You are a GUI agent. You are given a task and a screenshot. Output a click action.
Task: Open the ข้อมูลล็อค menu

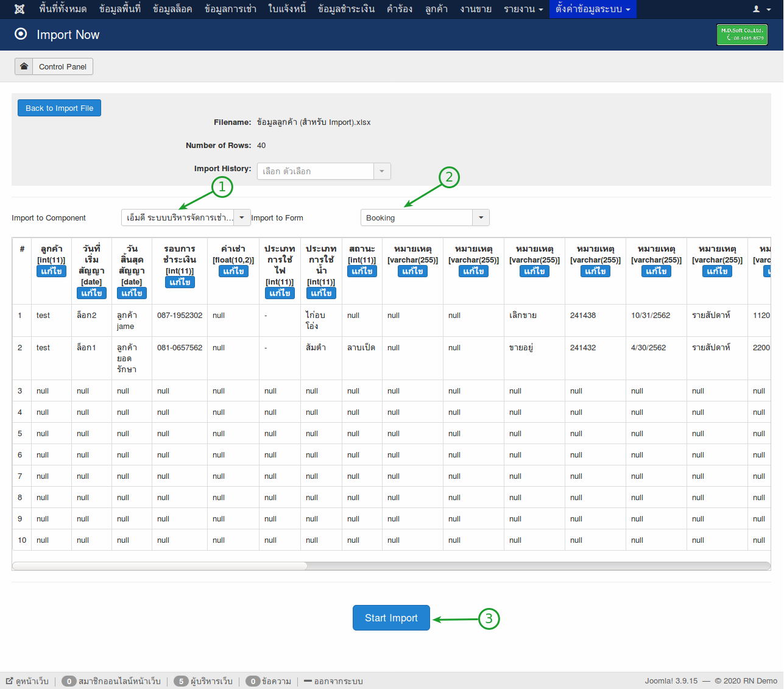click(172, 9)
